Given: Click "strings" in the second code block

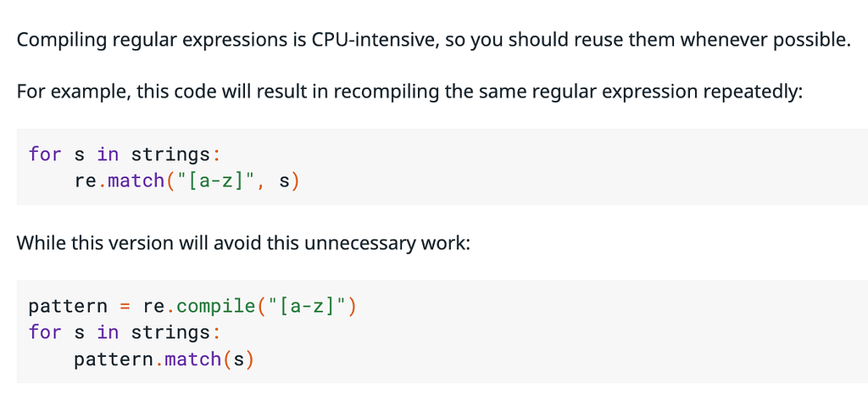Looking at the screenshot, I should [x=170, y=332].
